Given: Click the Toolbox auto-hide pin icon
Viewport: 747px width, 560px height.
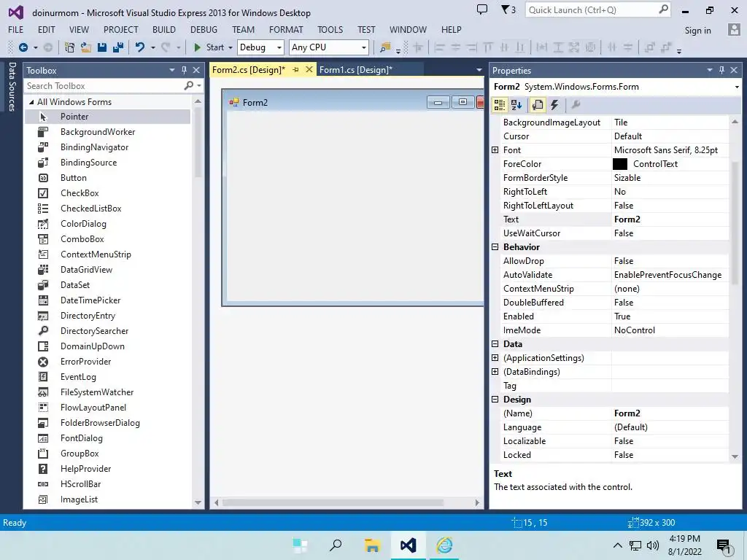Looking at the screenshot, I should [184, 70].
